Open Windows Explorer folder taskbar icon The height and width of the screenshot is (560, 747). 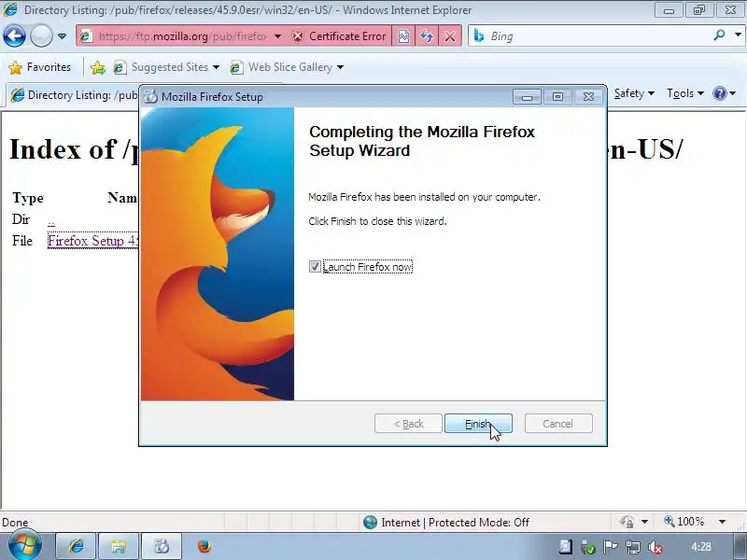119,546
